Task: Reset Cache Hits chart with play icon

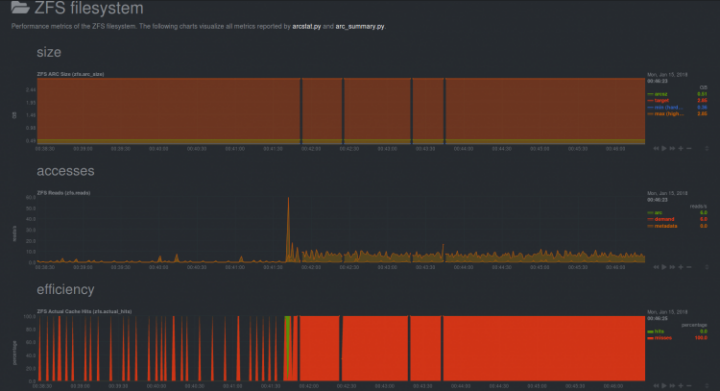Action: pyautogui.click(x=664, y=385)
